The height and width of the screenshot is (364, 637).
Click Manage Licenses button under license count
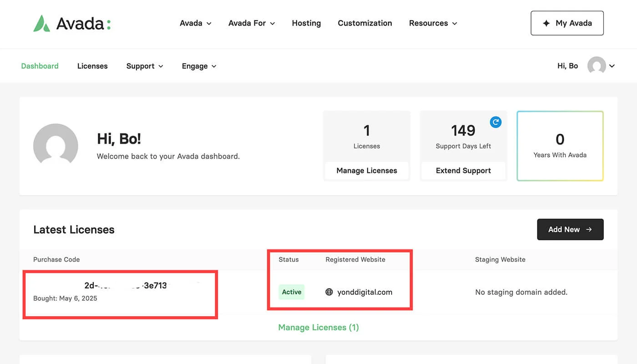pyautogui.click(x=366, y=171)
